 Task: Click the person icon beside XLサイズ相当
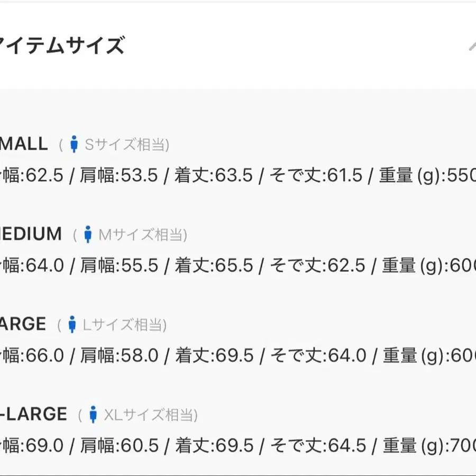point(93,415)
